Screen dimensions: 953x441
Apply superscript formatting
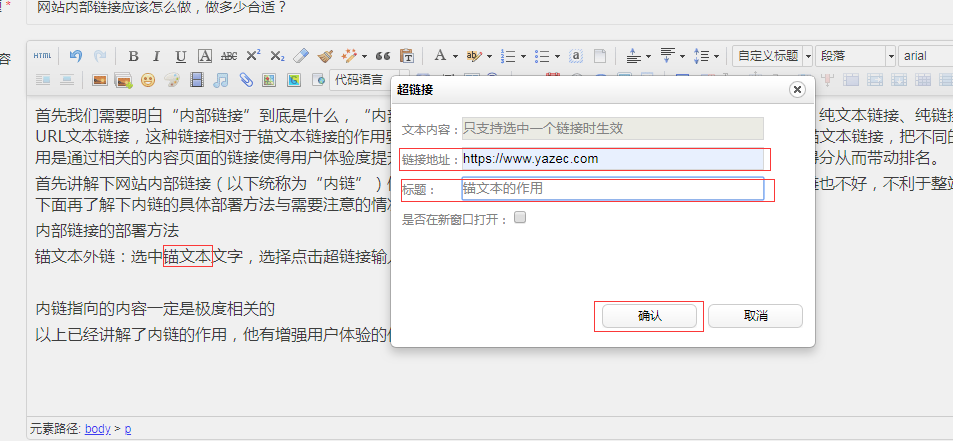[x=253, y=56]
